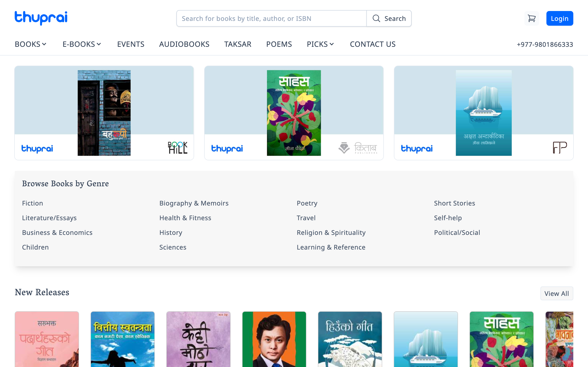Click the Kitab Publishers logo
588x367 pixels.
point(358,148)
